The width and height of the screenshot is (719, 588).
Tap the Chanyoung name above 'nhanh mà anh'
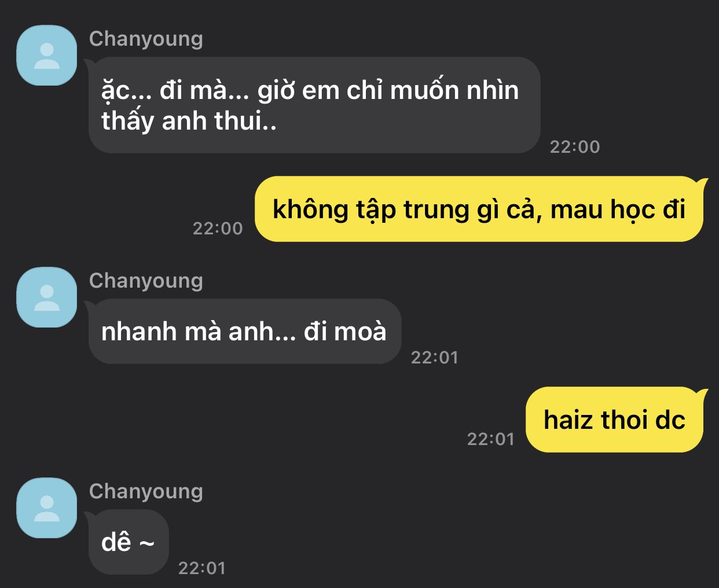[146, 280]
